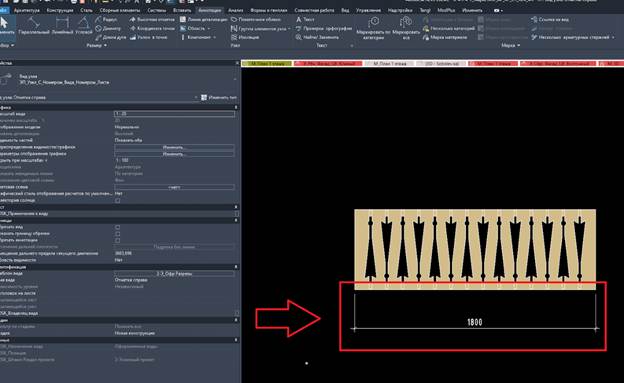The height and width of the screenshot is (383, 624).
Task: Select the 1800 dimension text in the view
Action: click(x=475, y=322)
